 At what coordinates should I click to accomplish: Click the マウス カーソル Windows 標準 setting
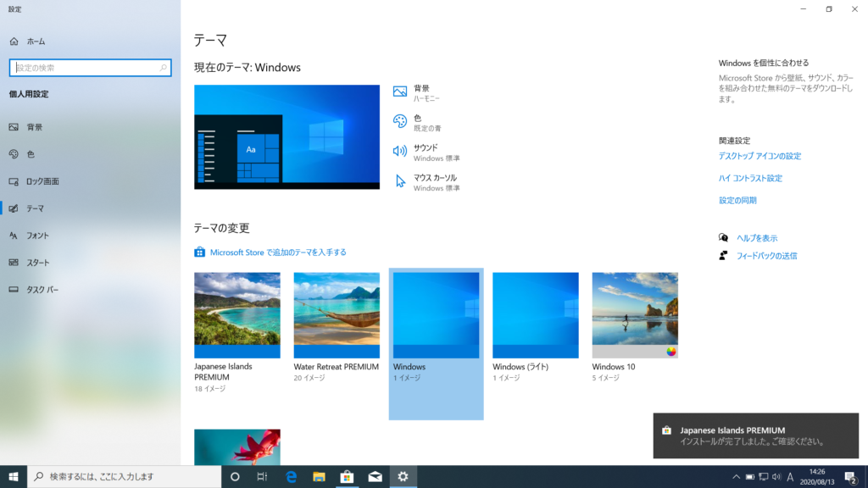coord(437,183)
